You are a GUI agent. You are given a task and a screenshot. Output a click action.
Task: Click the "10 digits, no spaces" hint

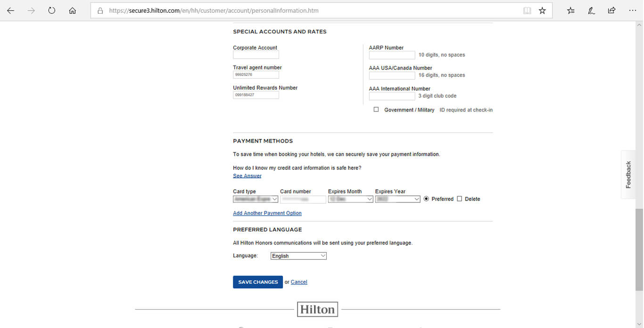tap(442, 55)
